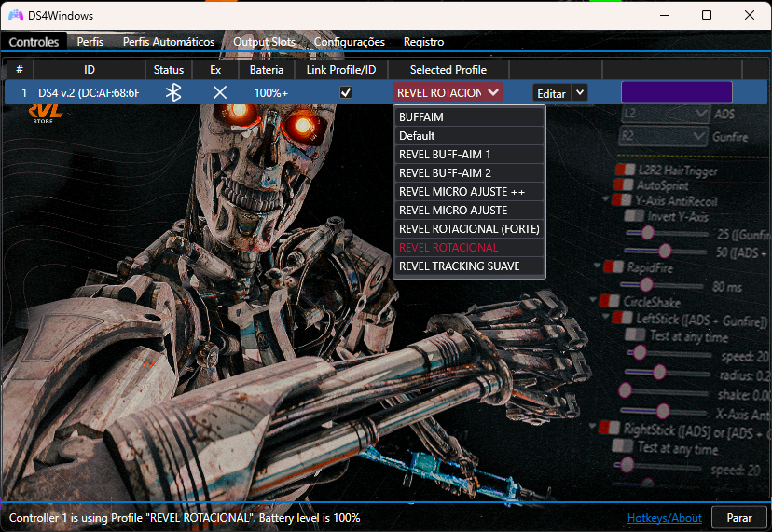
Task: Click the ID column header
Action: click(90, 69)
